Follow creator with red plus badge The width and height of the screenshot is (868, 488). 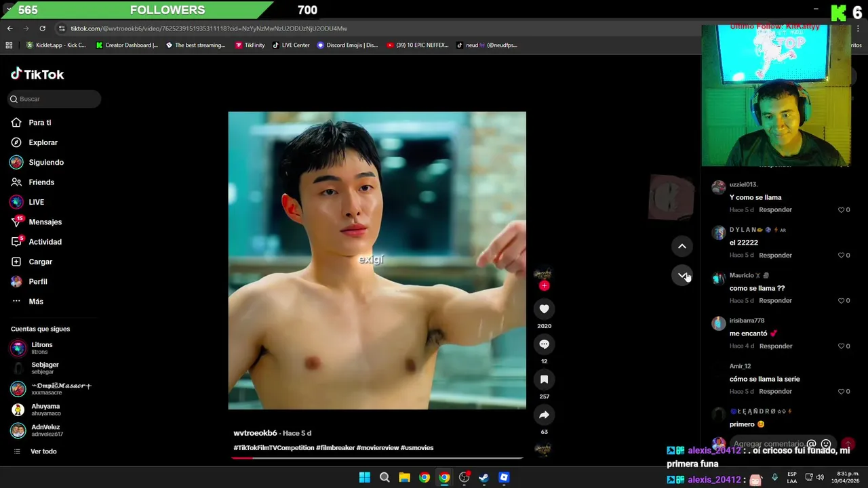[544, 285]
